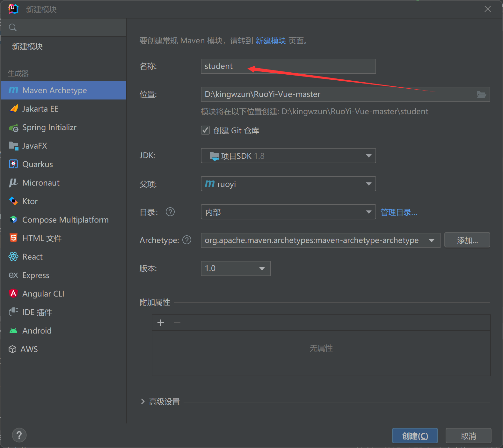Select 新建模块 in the left panel

pos(27,47)
